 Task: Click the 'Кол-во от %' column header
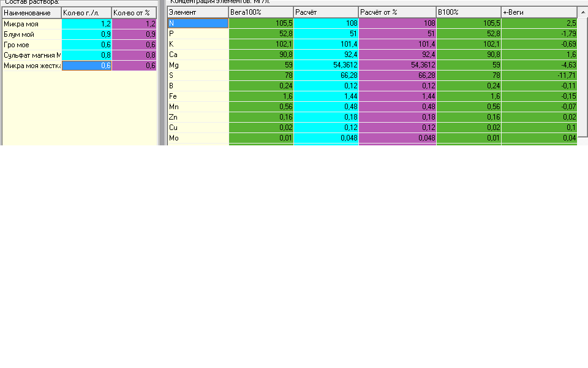(x=134, y=13)
